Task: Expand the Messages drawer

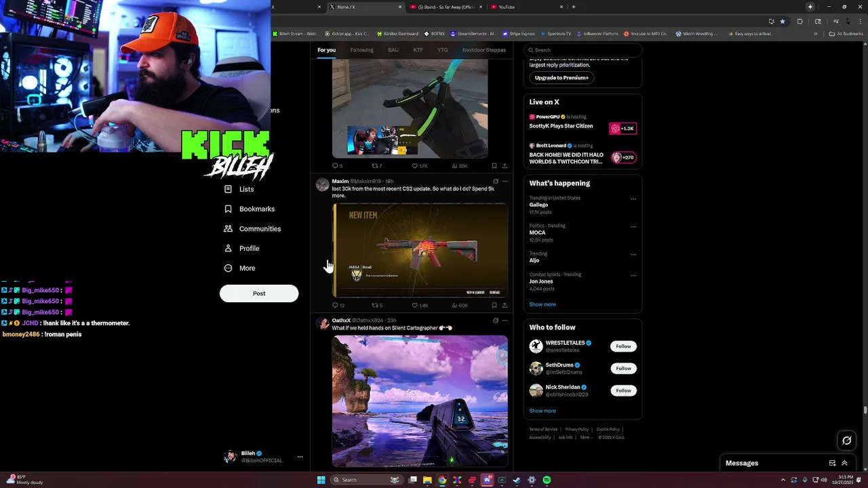Action: pyautogui.click(x=844, y=463)
